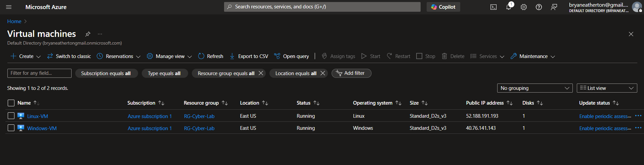The height and width of the screenshot is (165, 644).
Task: Select IP address 52.188.191.193
Action: coord(482,116)
